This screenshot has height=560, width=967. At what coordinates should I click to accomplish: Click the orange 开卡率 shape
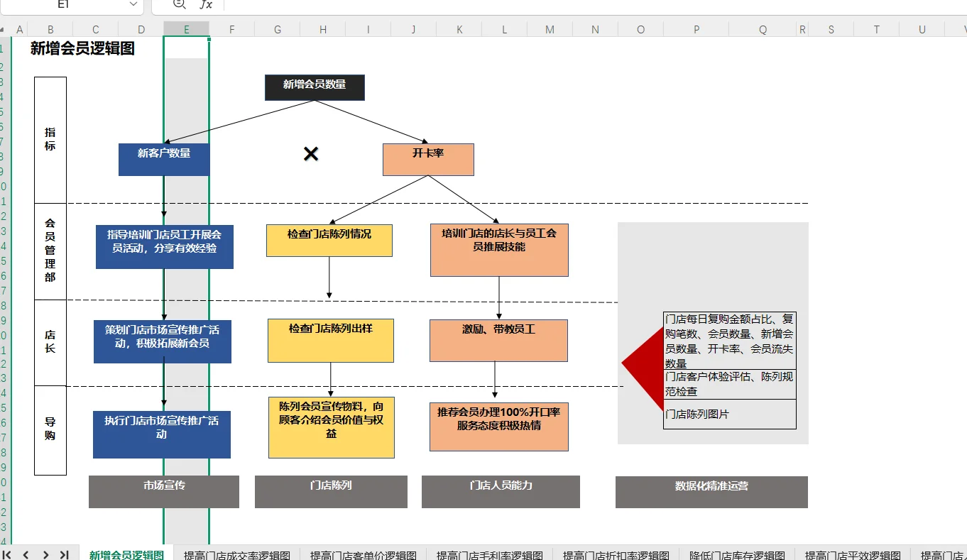[428, 159]
